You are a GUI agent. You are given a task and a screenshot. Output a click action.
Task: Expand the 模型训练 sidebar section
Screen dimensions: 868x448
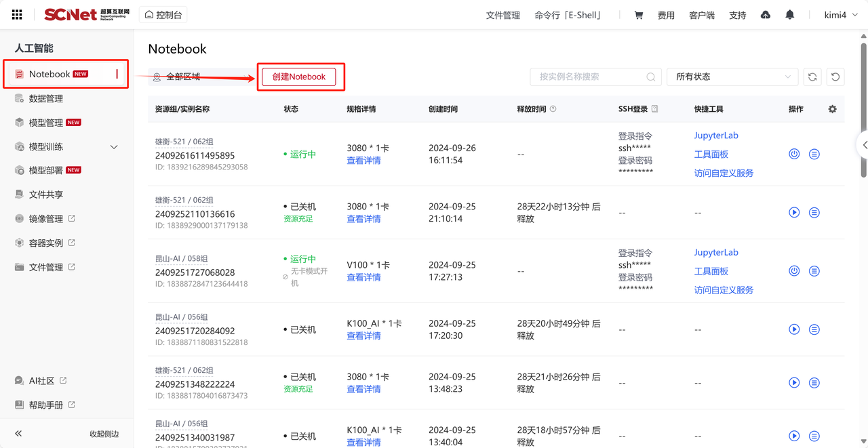(114, 147)
